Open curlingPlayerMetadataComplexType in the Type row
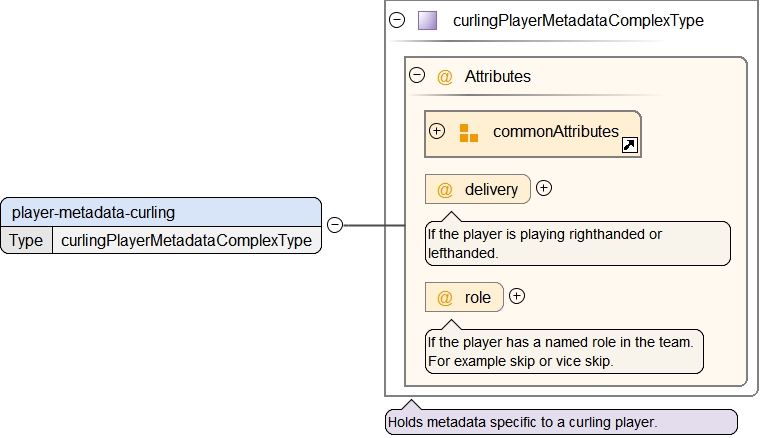The width and height of the screenshot is (760, 438). click(187, 240)
